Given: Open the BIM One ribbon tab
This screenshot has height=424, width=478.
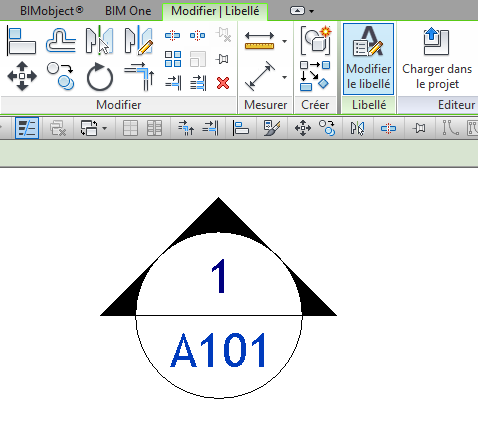Looking at the screenshot, I should (x=128, y=11).
